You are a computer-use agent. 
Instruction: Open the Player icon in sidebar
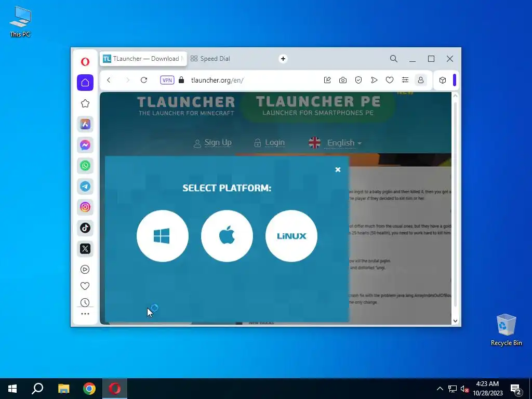[x=85, y=270]
